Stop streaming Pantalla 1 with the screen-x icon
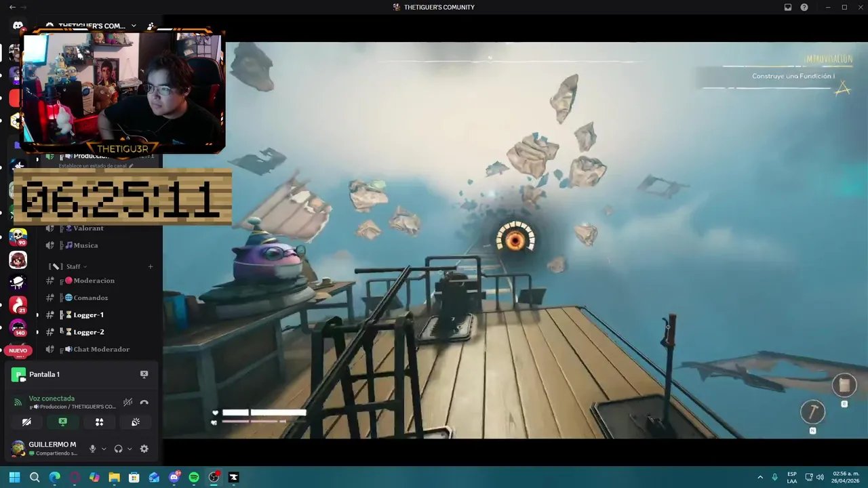Screen dimensions: 868x488 point(144,374)
